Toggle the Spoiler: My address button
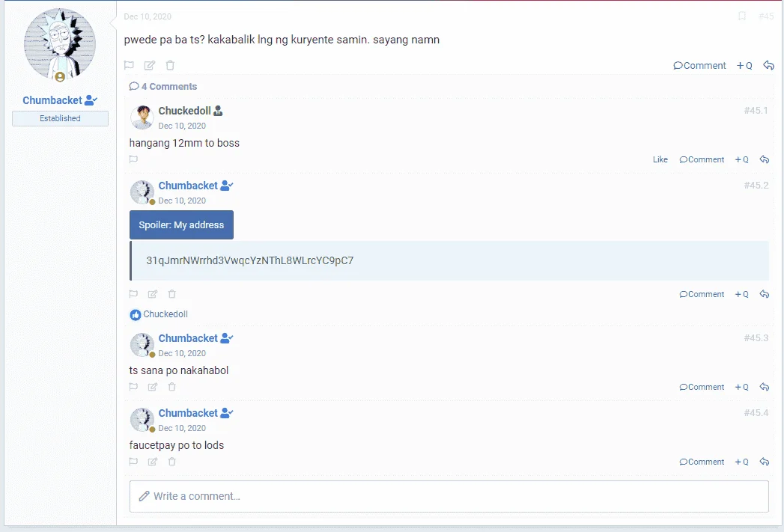This screenshot has width=784, height=532. (x=181, y=224)
